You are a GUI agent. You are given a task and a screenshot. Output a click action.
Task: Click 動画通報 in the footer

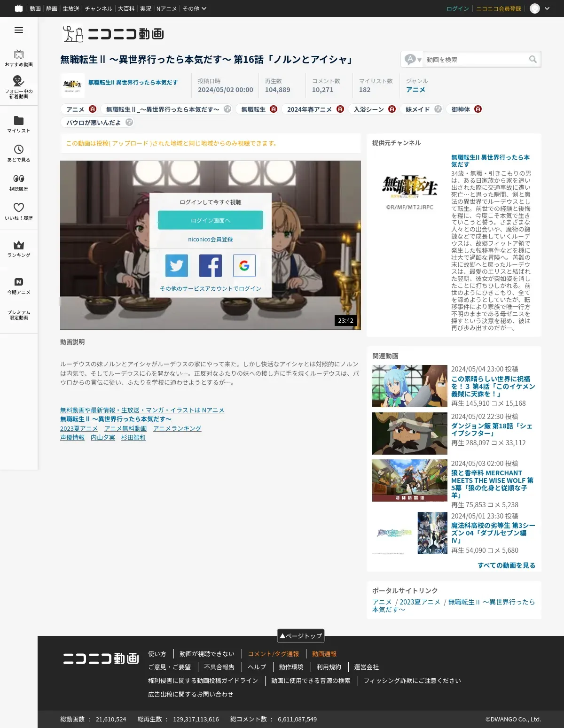click(x=324, y=654)
